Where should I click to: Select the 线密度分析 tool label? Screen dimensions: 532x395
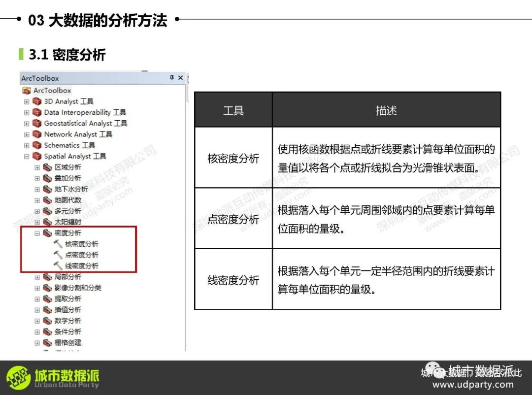pyautogui.click(x=82, y=265)
